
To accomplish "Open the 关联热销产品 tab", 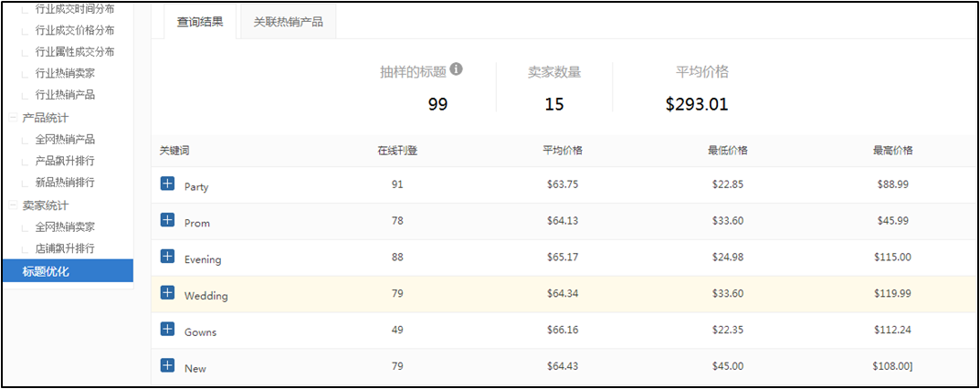I will (288, 21).
